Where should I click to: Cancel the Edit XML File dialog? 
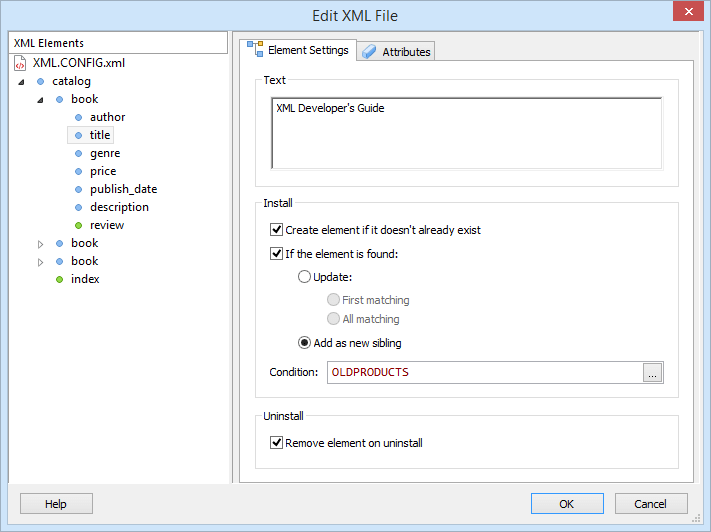tap(651, 504)
